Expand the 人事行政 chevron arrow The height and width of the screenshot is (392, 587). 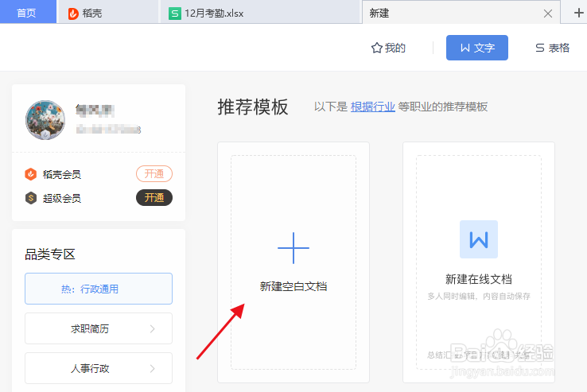pos(153,368)
